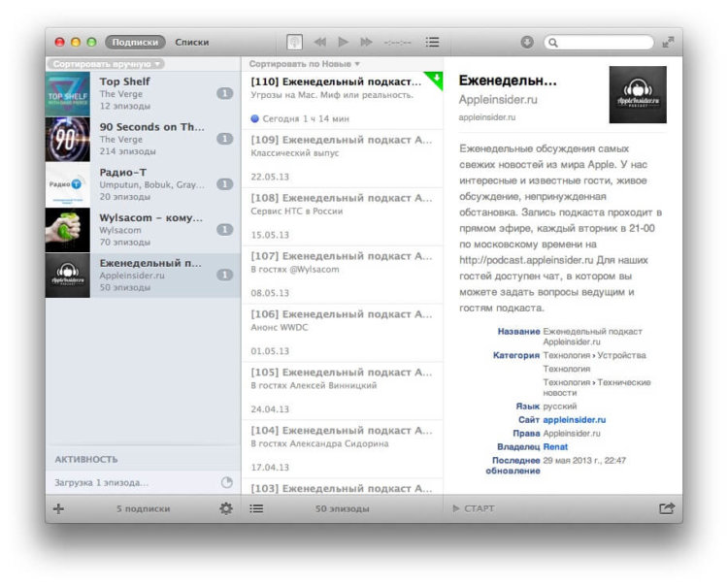Click the Загрузка 1 эпизода activity row
The image size is (728, 586).
tap(143, 482)
